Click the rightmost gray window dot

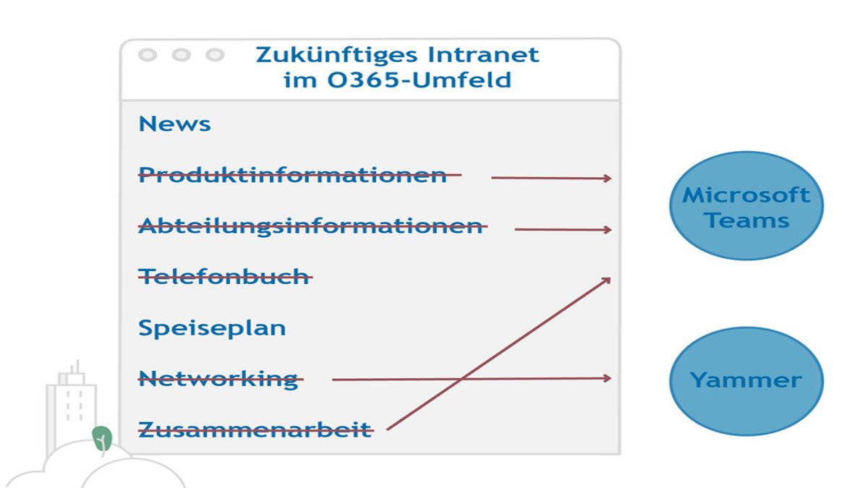214,55
